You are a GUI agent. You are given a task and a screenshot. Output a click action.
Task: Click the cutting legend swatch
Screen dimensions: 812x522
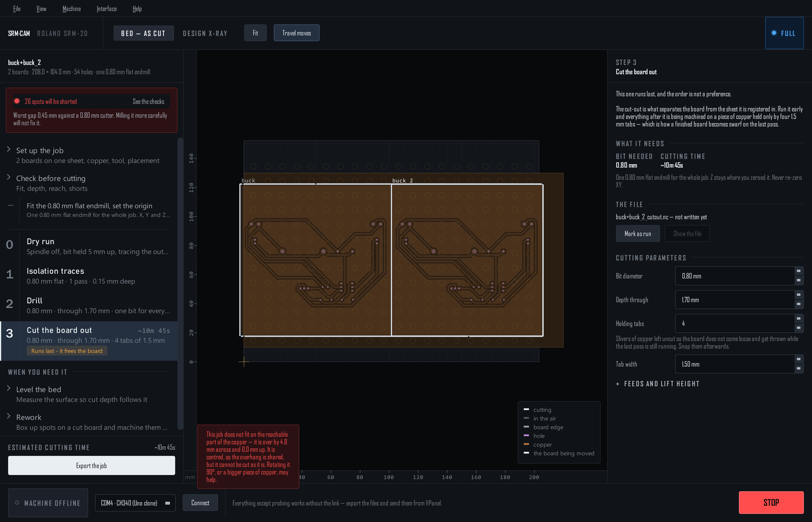pyautogui.click(x=526, y=409)
